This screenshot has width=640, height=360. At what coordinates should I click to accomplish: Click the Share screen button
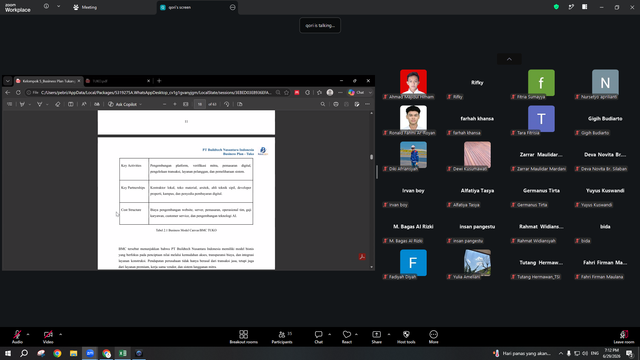click(x=376, y=337)
